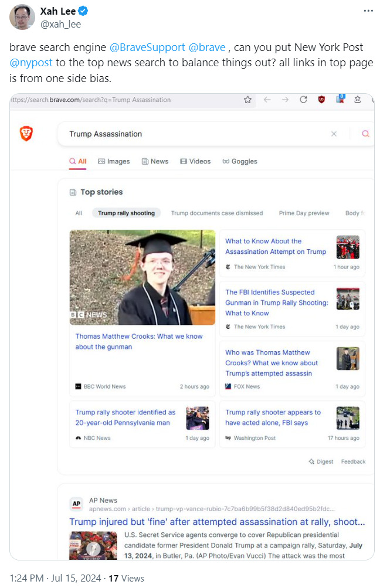This screenshot has width=380, height=588.
Task: Open the AP News 'Trump injured but fine' headline
Action: click(x=217, y=521)
